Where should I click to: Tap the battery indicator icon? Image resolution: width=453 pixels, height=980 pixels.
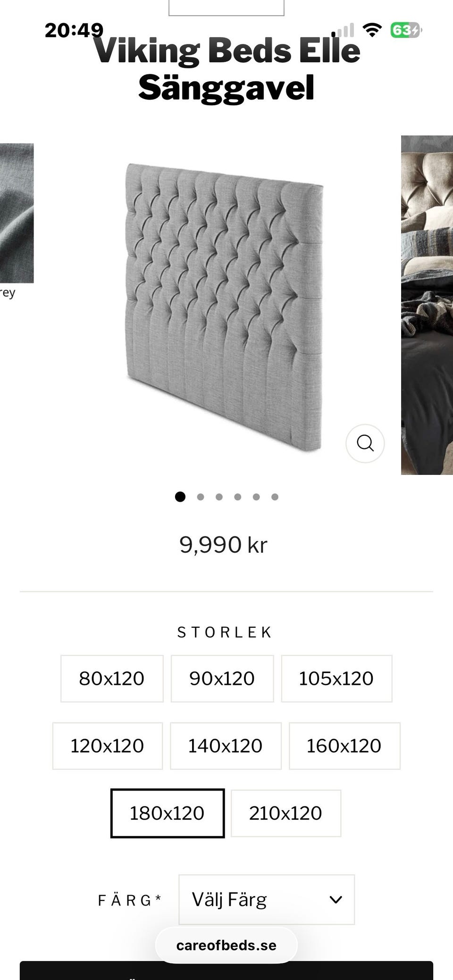pos(406,30)
